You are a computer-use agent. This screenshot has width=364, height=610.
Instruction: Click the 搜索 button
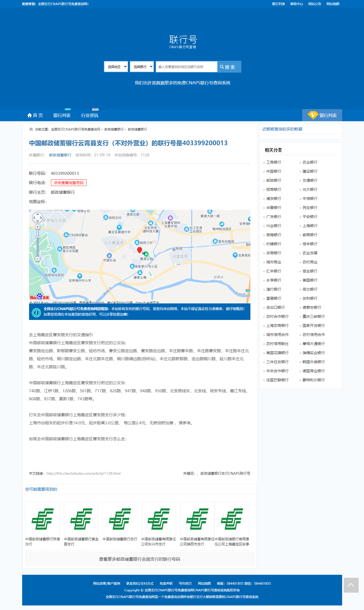coord(229,67)
